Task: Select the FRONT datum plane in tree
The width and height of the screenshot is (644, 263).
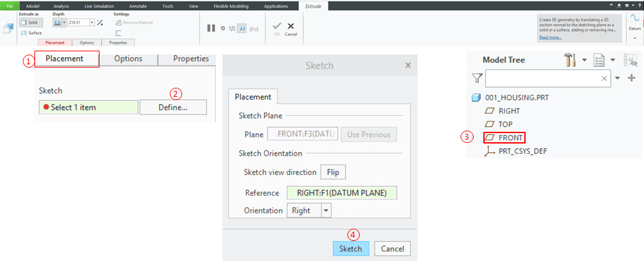Action: click(x=509, y=137)
